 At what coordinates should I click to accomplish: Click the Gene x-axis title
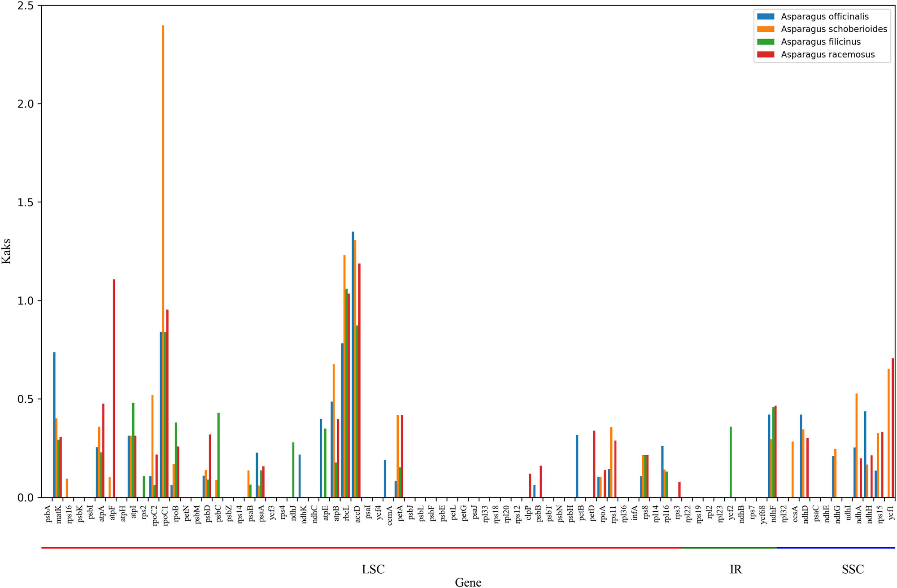(x=468, y=582)
